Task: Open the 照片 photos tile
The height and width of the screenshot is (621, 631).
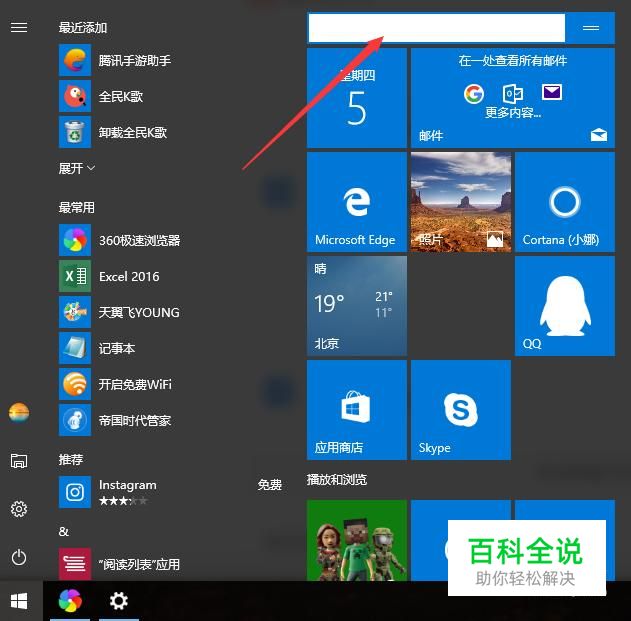Action: (461, 202)
